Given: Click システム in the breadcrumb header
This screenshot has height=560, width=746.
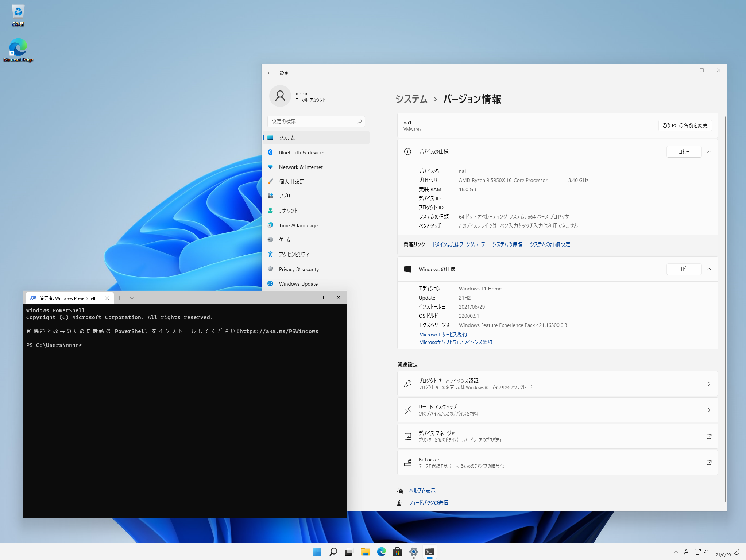Looking at the screenshot, I should point(411,99).
